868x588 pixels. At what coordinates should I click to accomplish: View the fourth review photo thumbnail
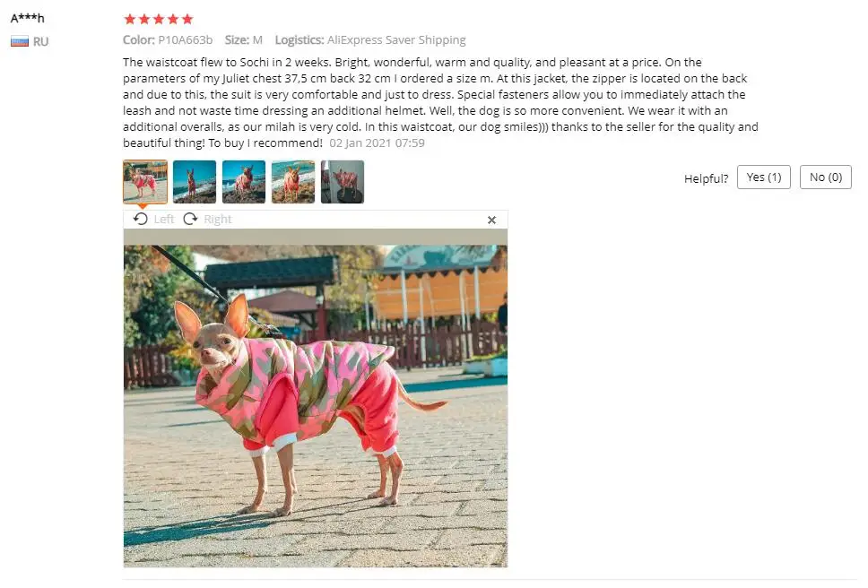(293, 182)
